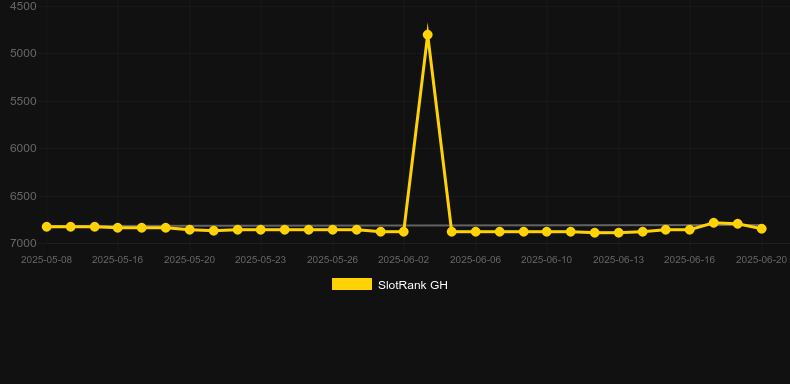Click the point right after the spike
The width and height of the screenshot is (790, 384).
451,232
